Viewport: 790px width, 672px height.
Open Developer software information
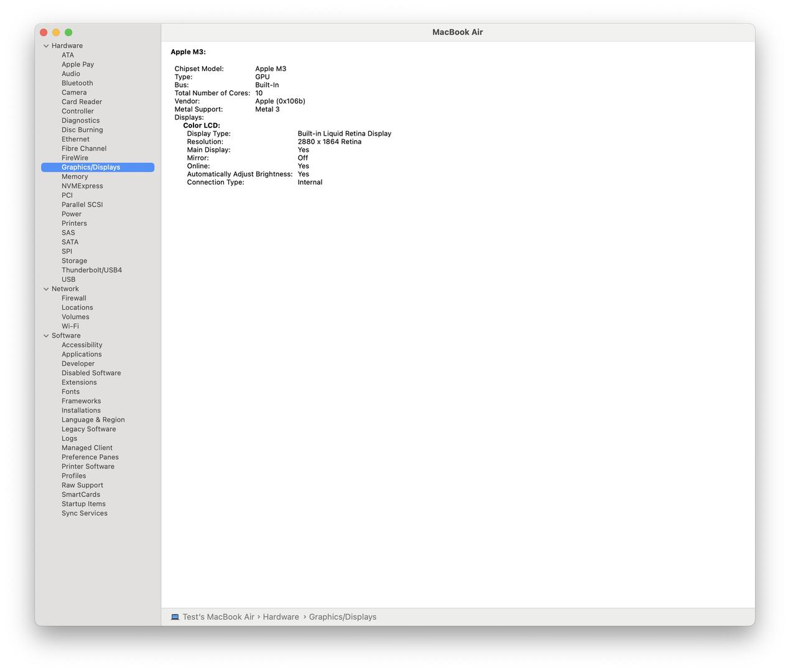point(78,363)
